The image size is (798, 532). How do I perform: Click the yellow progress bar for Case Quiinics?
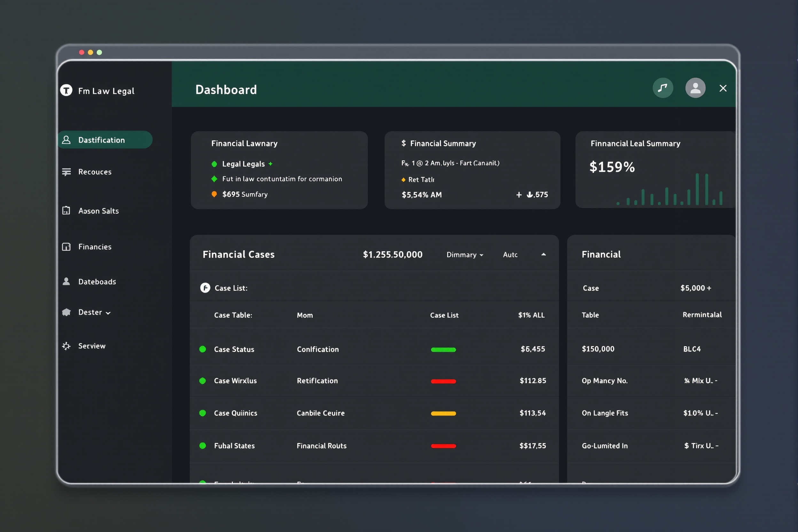(443, 413)
